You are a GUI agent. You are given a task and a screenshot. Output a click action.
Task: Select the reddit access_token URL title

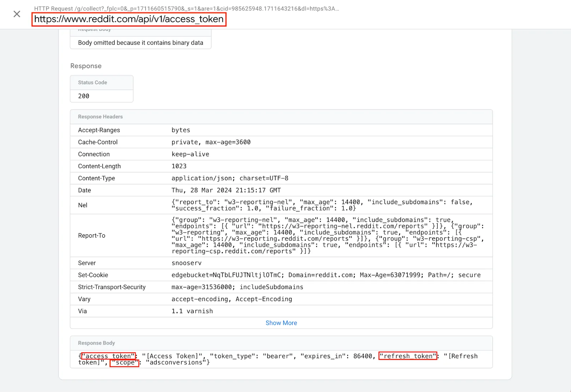pyautogui.click(x=129, y=19)
